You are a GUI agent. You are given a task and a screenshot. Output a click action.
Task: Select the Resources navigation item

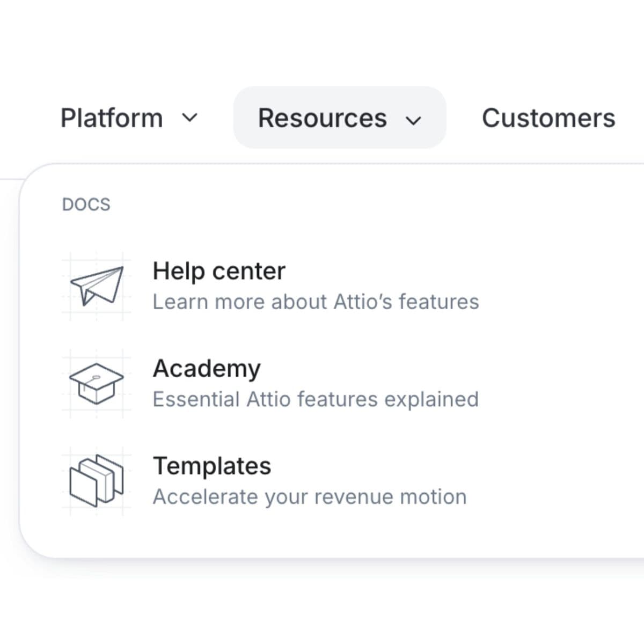click(340, 118)
